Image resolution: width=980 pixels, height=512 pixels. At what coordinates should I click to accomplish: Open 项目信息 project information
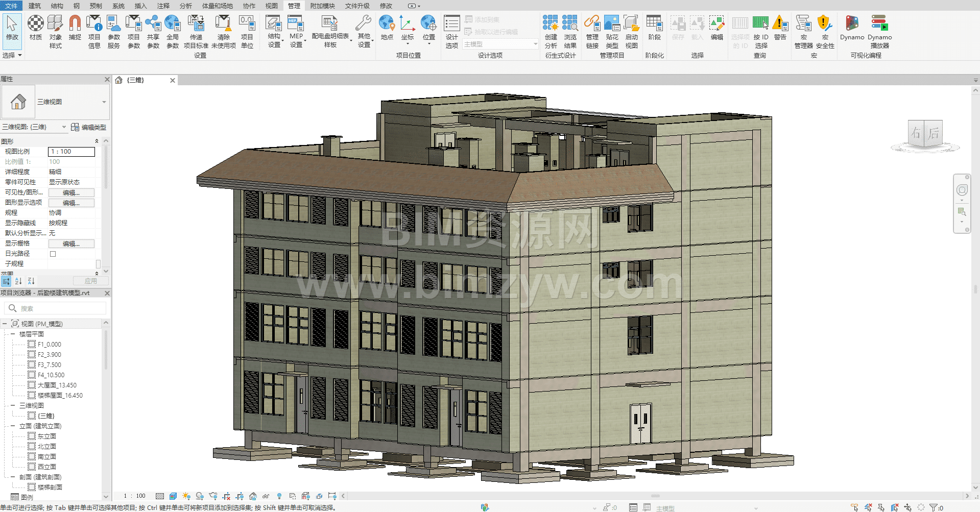94,32
